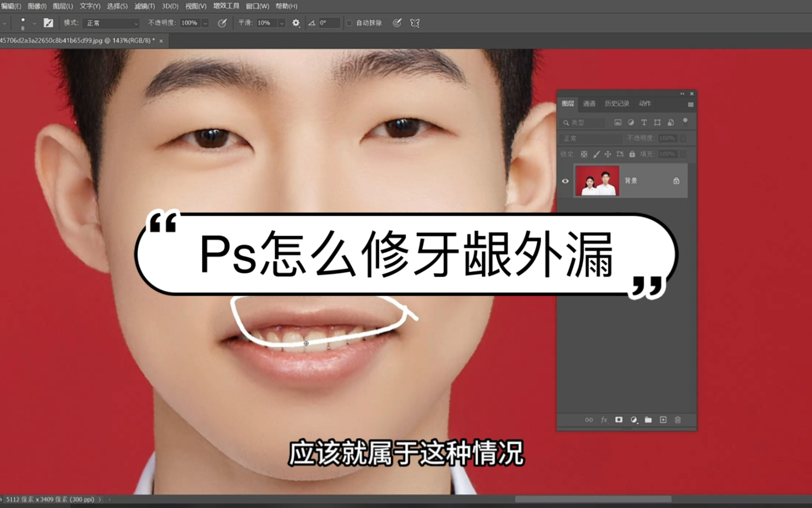Click the brush angle icon
This screenshot has width=812, height=508.
(x=312, y=23)
